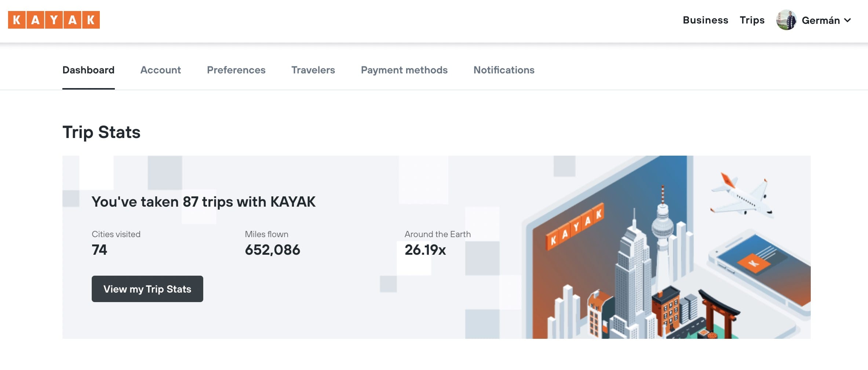Click the TV tower illustration

pyautogui.click(x=663, y=228)
